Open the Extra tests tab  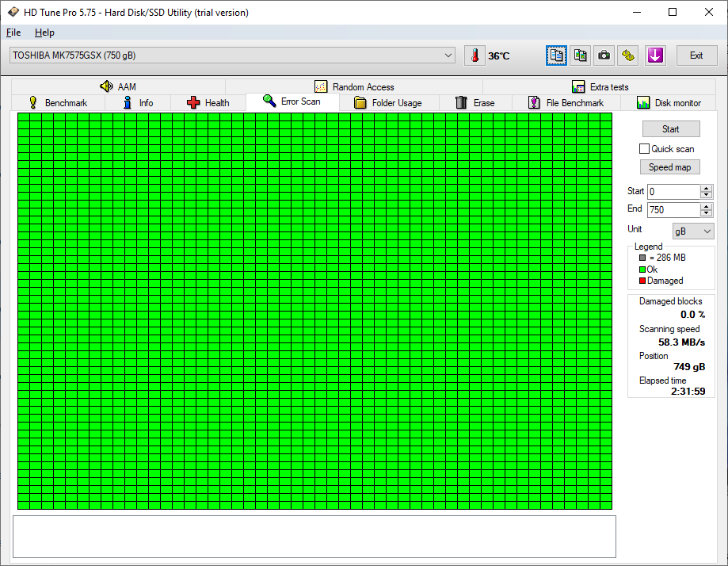[600, 87]
